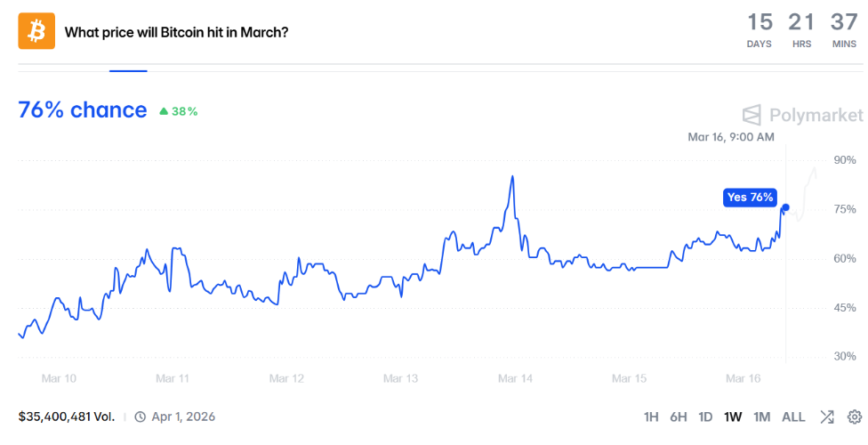Switch to the 1M time range
The image size is (868, 445).
click(761, 417)
